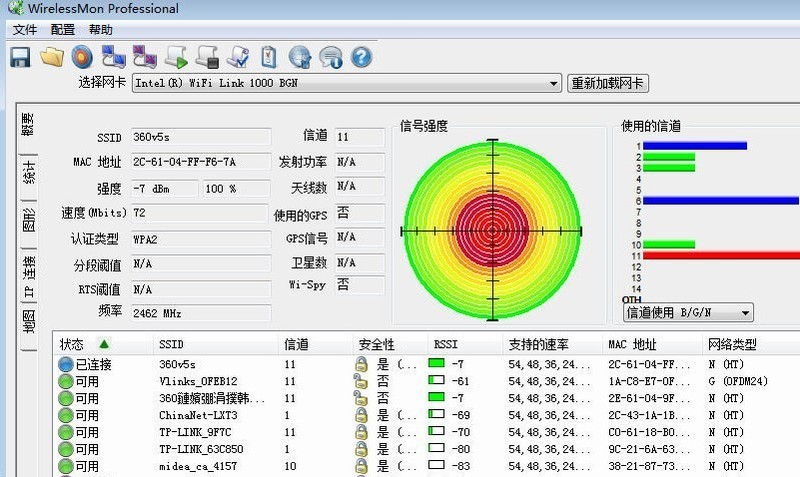Click the 信道 column header

[315, 344]
